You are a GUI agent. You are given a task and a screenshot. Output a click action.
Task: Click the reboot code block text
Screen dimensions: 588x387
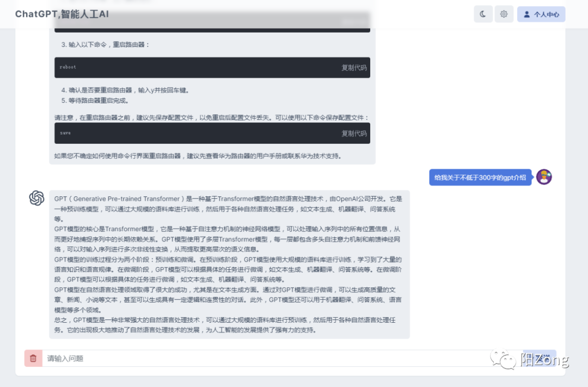click(68, 67)
